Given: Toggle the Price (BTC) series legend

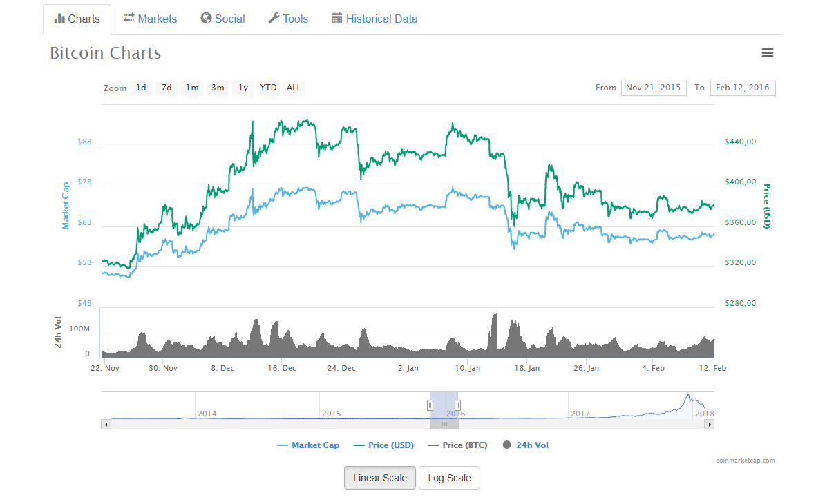Looking at the screenshot, I should tap(457, 445).
